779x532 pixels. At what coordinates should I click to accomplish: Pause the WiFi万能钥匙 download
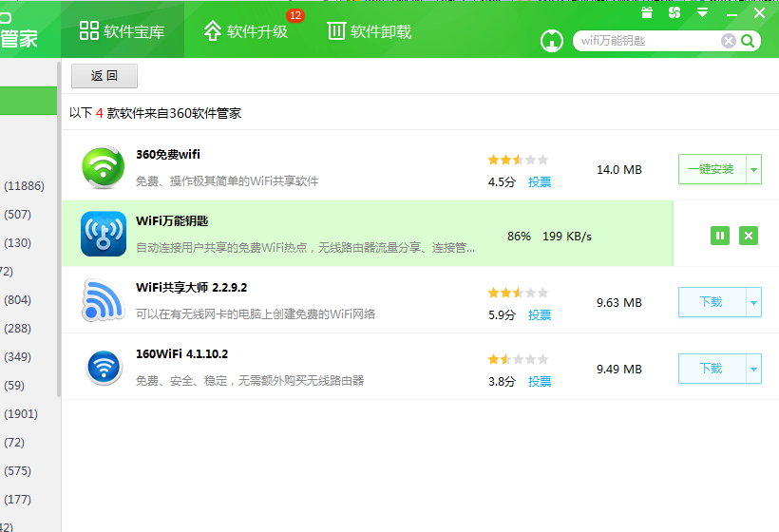pos(720,236)
